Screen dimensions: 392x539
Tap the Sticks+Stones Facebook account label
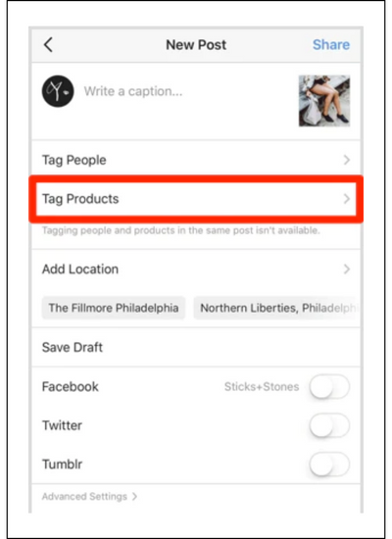click(262, 387)
